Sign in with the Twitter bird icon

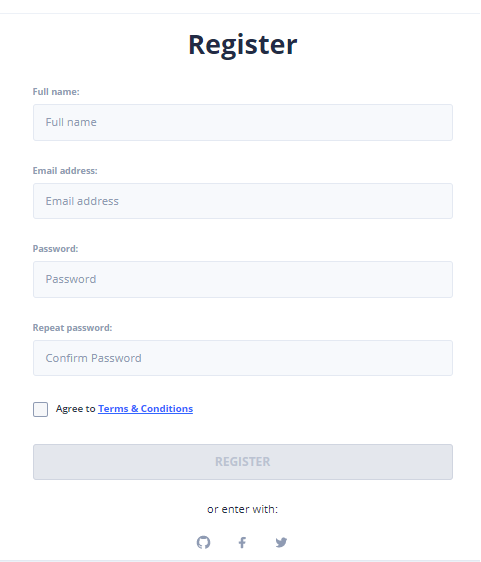(281, 542)
